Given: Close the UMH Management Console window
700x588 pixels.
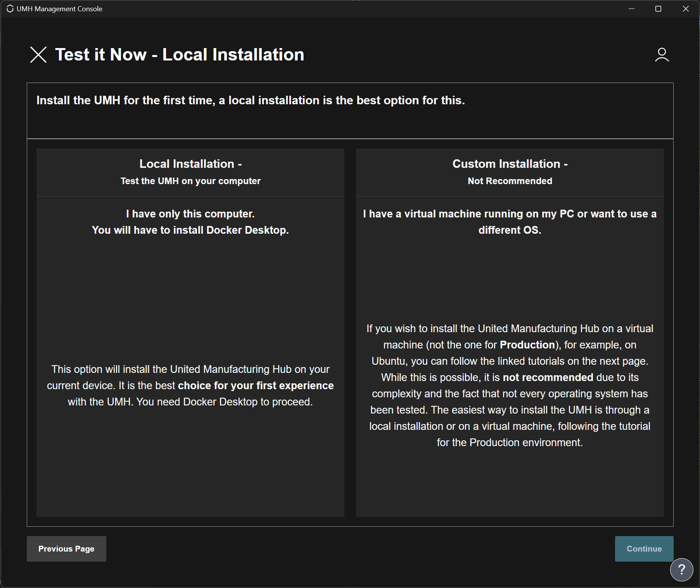Looking at the screenshot, I should [686, 9].
